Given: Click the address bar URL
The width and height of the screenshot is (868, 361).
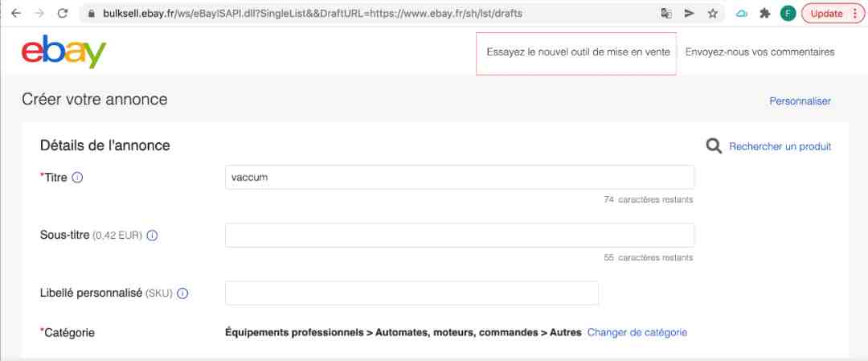Looking at the screenshot, I should coord(312,14).
